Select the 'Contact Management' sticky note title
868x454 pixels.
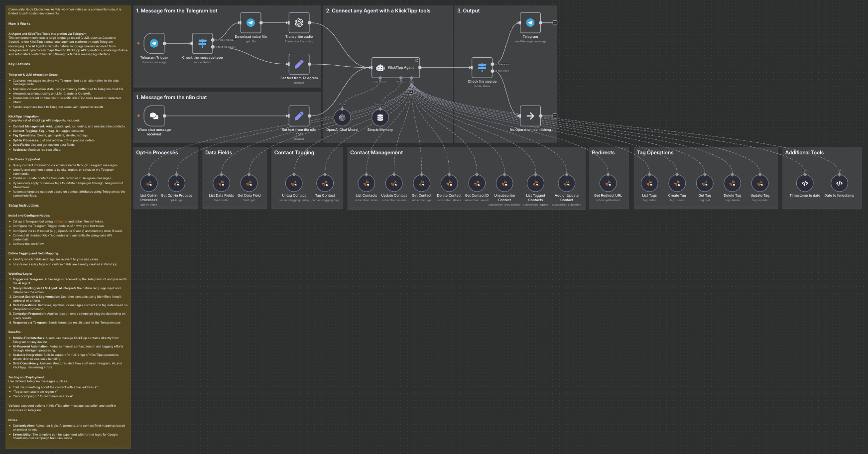[376, 153]
